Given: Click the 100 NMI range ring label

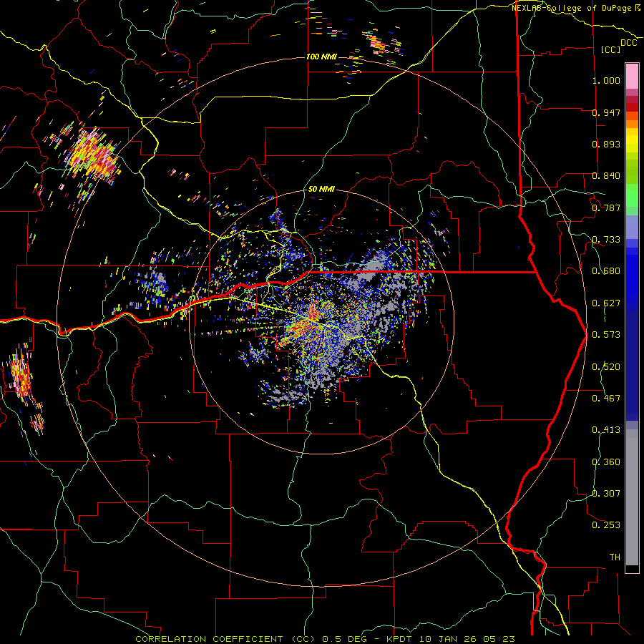Looking at the screenshot, I should point(321,57).
